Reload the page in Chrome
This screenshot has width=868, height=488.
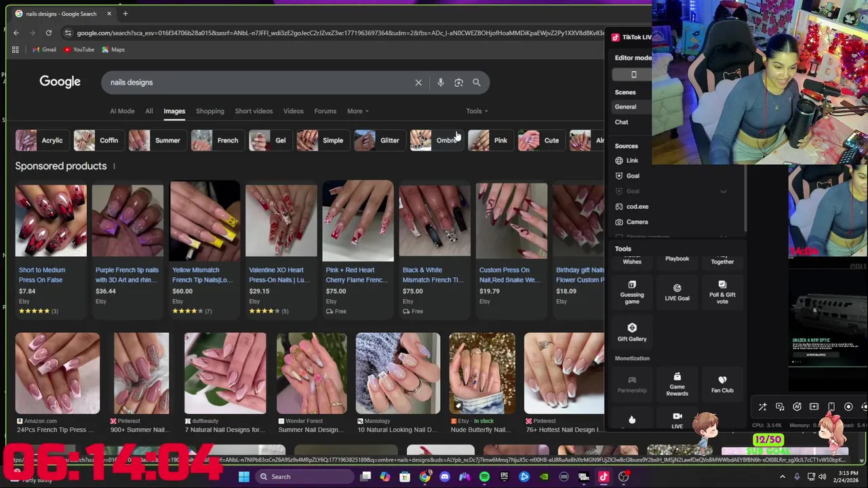tap(49, 33)
